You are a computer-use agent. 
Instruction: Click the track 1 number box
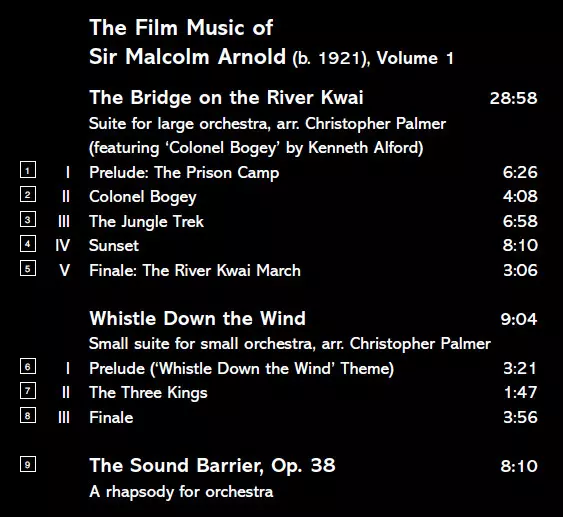point(28,170)
